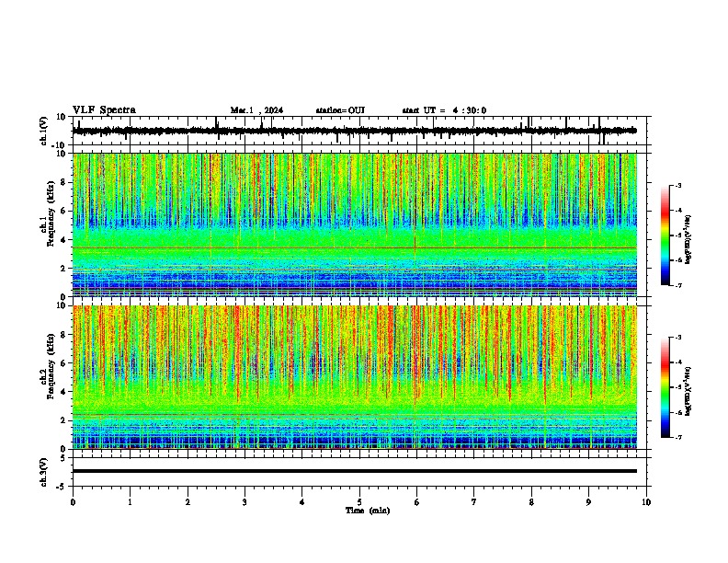
Task: Click time axis tick label "2"
Action: coord(188,502)
